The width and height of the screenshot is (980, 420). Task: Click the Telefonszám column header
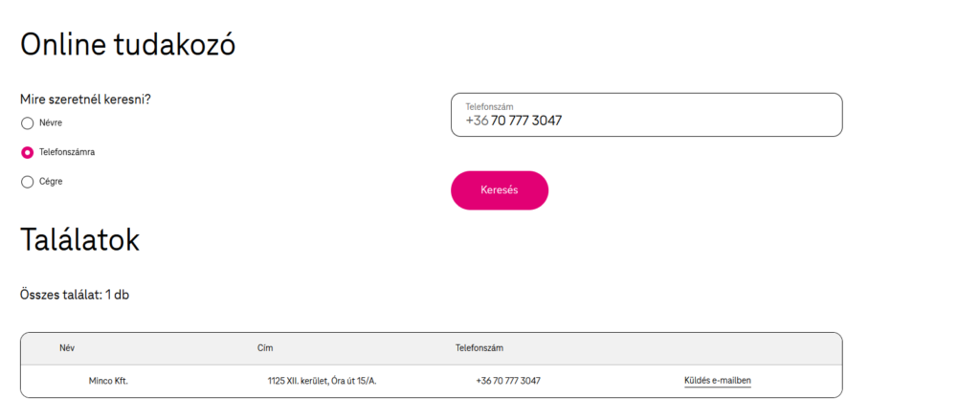point(479,348)
